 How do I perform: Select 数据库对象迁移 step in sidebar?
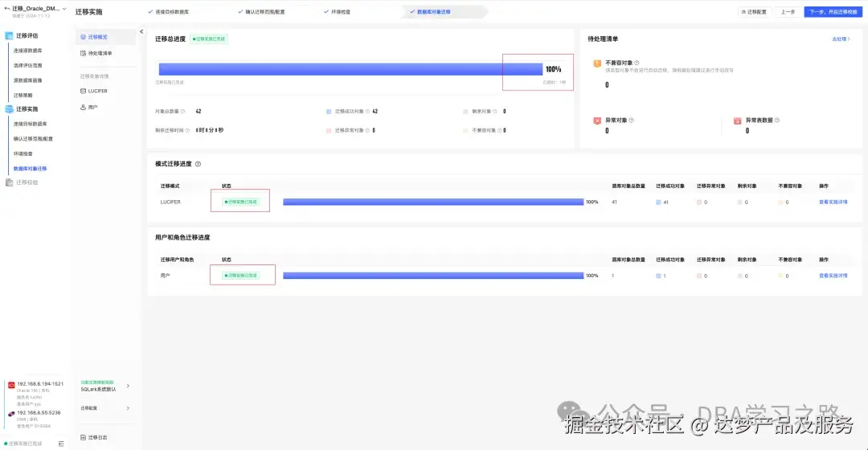pos(31,168)
